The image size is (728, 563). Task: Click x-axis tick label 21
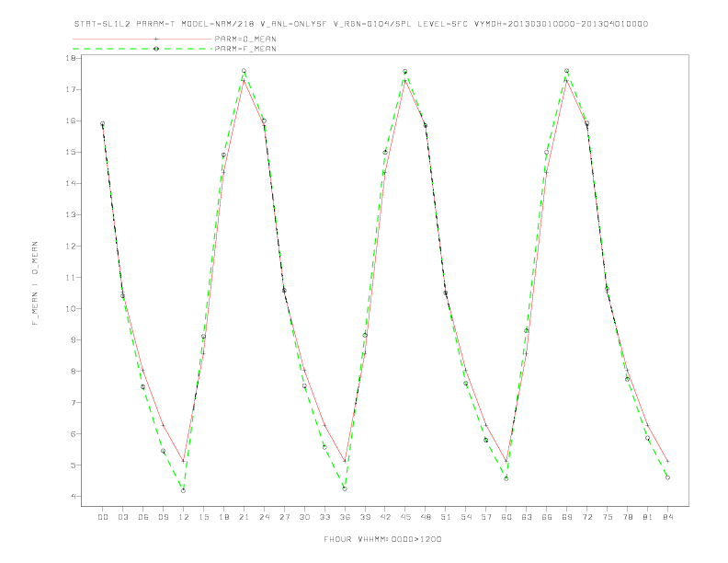point(244,517)
